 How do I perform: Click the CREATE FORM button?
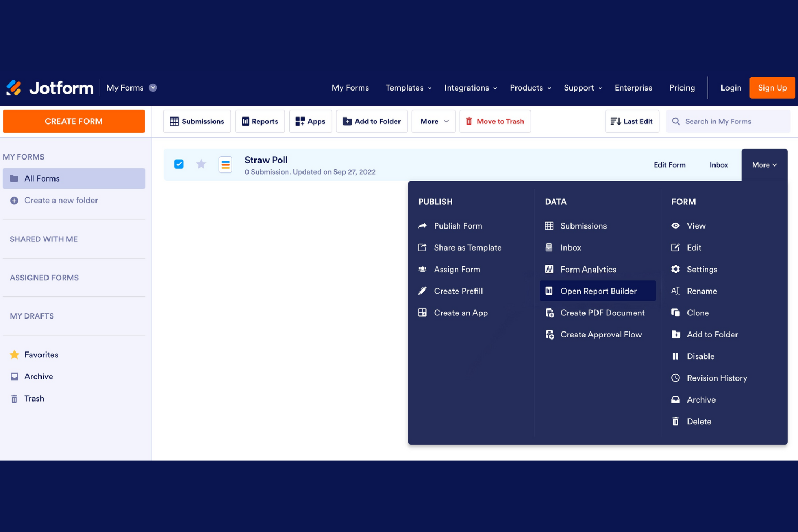(x=74, y=121)
